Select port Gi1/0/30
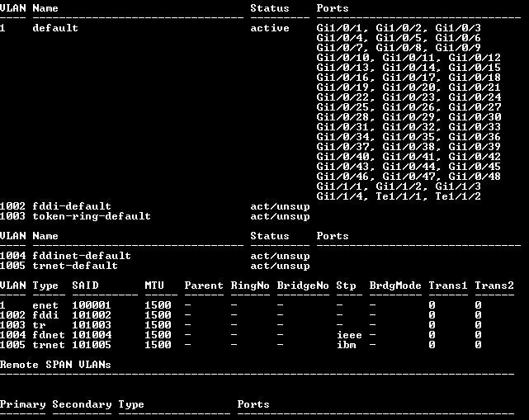The width and height of the screenshot is (529, 420). pyautogui.click(x=475, y=117)
